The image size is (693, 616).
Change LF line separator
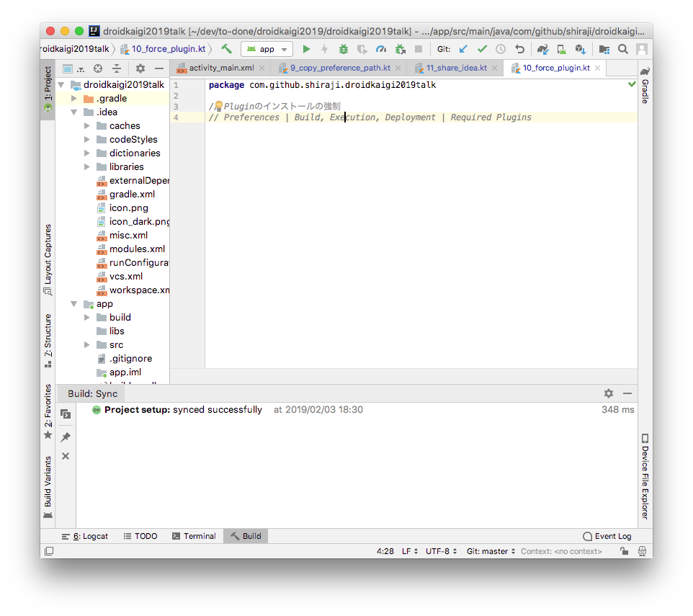tap(410, 551)
